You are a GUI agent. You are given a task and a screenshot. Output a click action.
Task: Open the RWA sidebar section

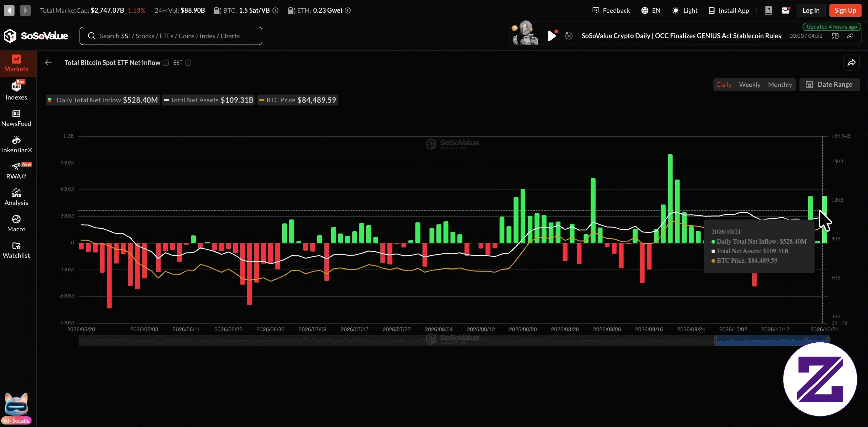[x=16, y=171]
